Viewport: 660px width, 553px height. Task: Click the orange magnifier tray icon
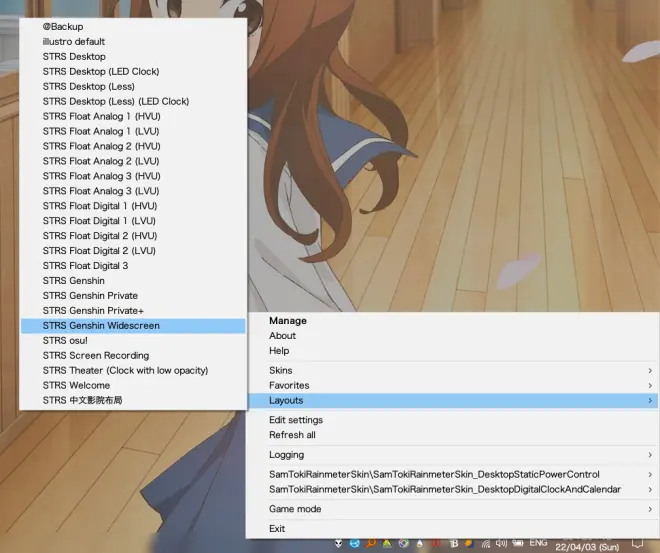tap(371, 544)
